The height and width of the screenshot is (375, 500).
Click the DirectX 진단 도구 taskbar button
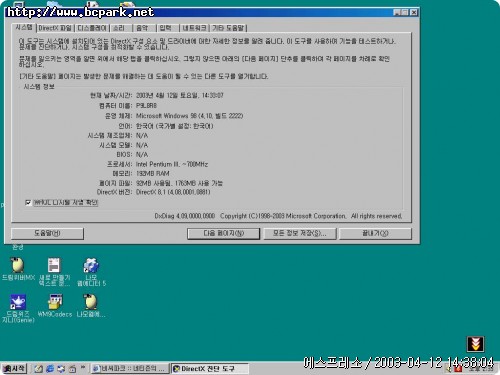[210, 368]
